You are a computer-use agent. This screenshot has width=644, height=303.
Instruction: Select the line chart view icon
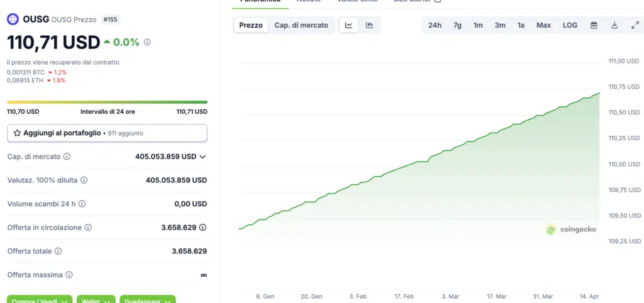(348, 25)
